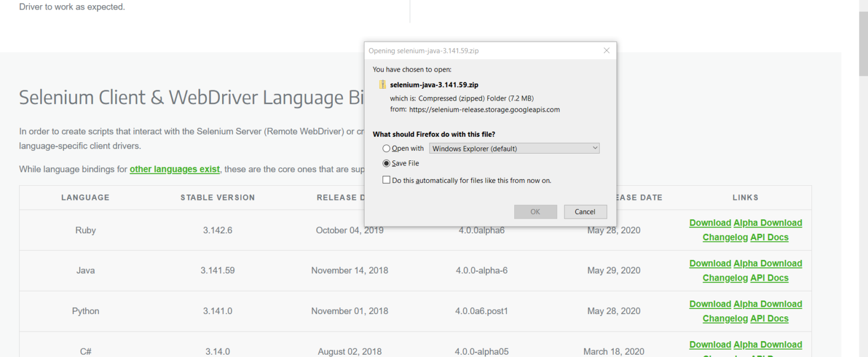This screenshot has width=868, height=357.
Task: View the Java Changelog
Action: tap(725, 278)
